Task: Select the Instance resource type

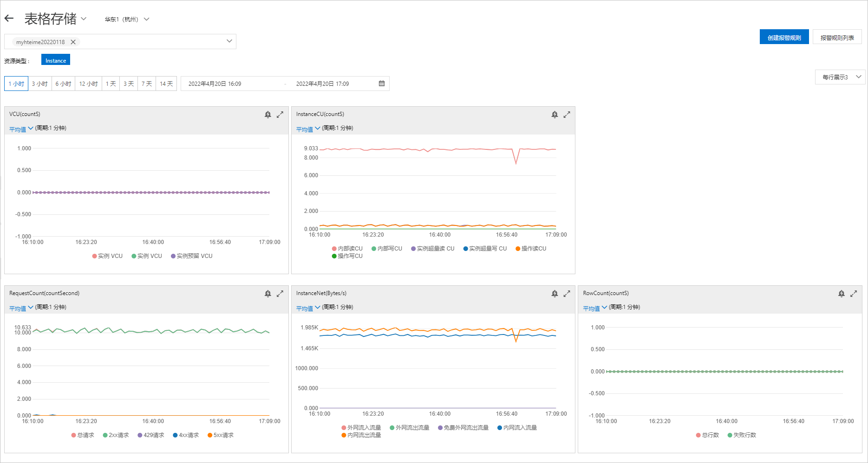Action: click(56, 60)
